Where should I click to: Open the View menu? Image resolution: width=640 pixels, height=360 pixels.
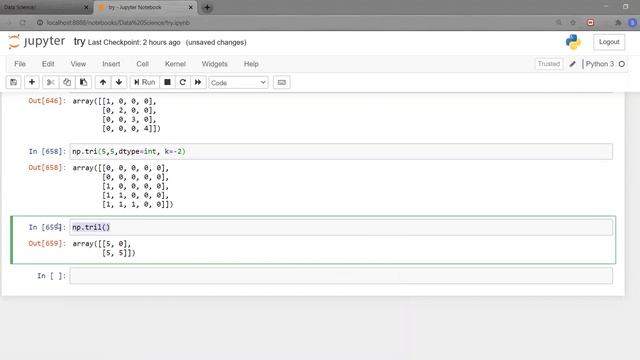(x=78, y=64)
